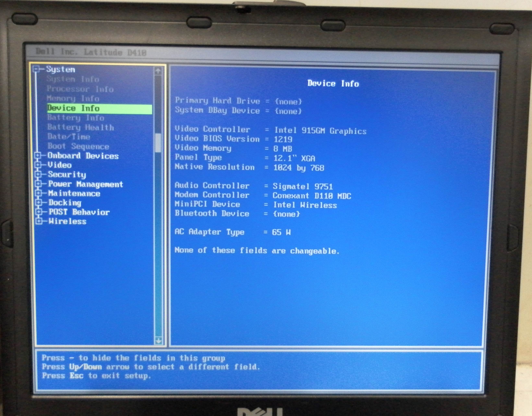Click the Panel Type label
Image resolution: width=532 pixels, height=416 pixels.
pyautogui.click(x=198, y=158)
